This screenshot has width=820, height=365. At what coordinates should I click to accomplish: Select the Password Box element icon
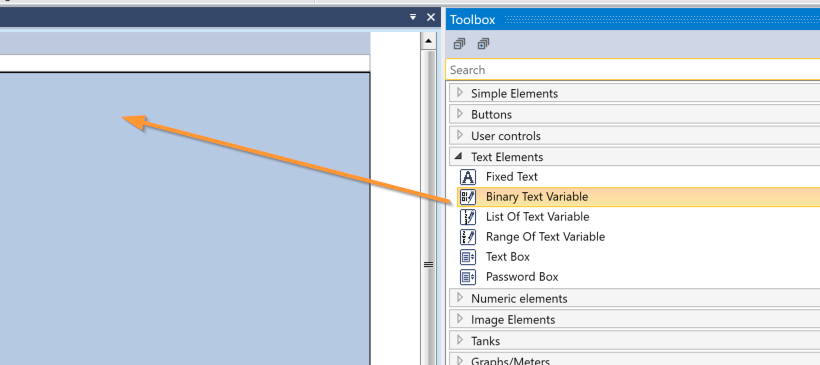(468, 277)
